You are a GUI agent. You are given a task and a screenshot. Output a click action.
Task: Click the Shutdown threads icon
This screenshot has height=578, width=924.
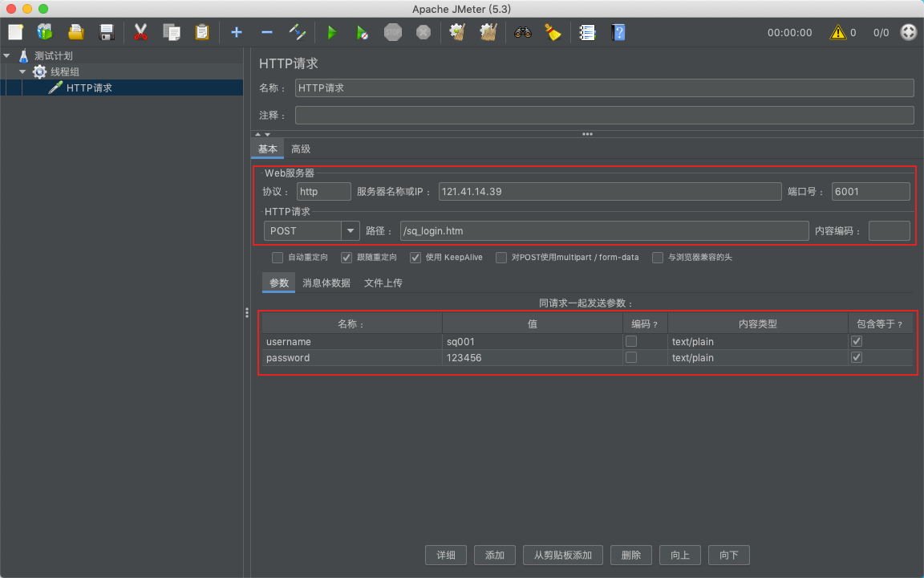coord(423,32)
